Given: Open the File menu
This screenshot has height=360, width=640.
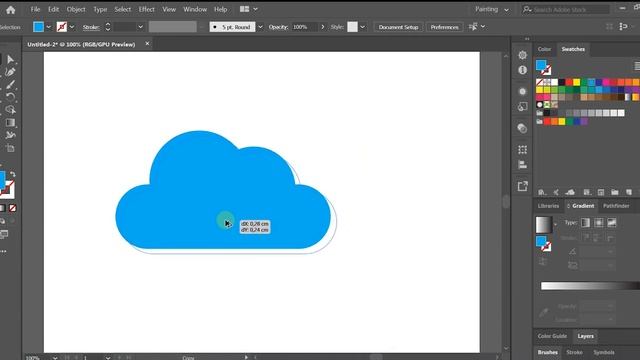Looking at the screenshot, I should point(36,9).
